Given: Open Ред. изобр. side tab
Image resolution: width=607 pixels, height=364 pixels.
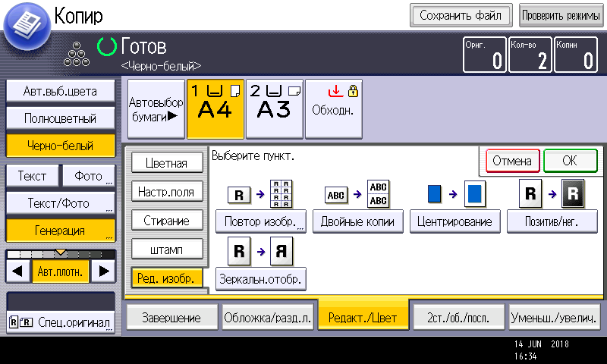Looking at the screenshot, I should pyautogui.click(x=167, y=278).
